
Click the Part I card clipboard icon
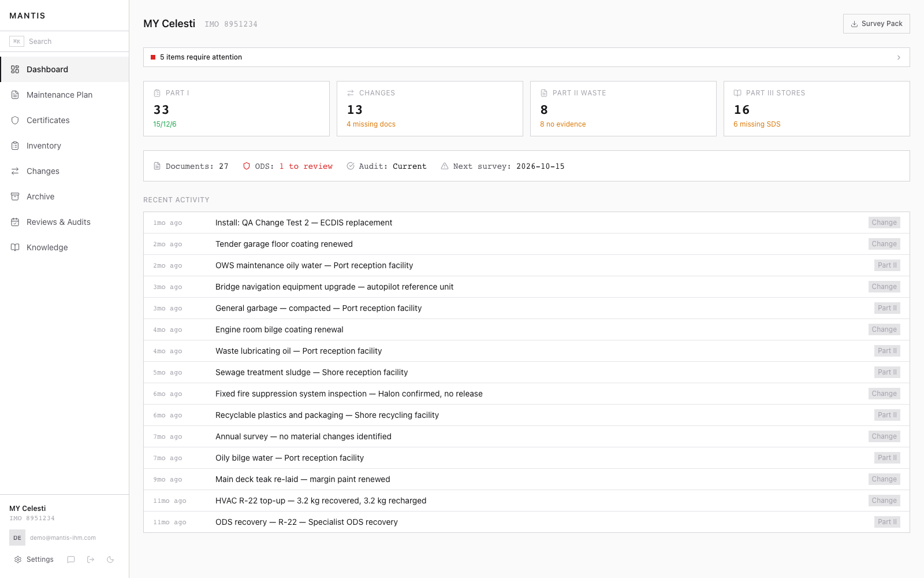[157, 93]
